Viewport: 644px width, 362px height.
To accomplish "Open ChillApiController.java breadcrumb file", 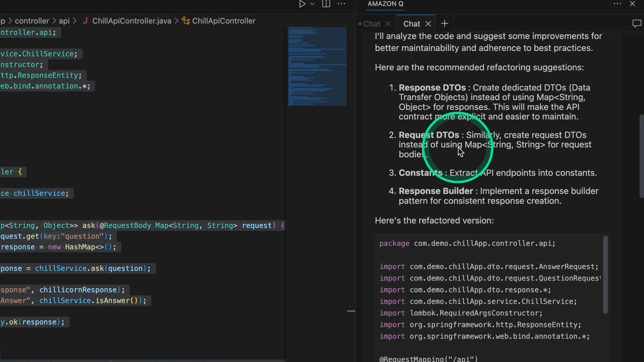I will point(131,21).
